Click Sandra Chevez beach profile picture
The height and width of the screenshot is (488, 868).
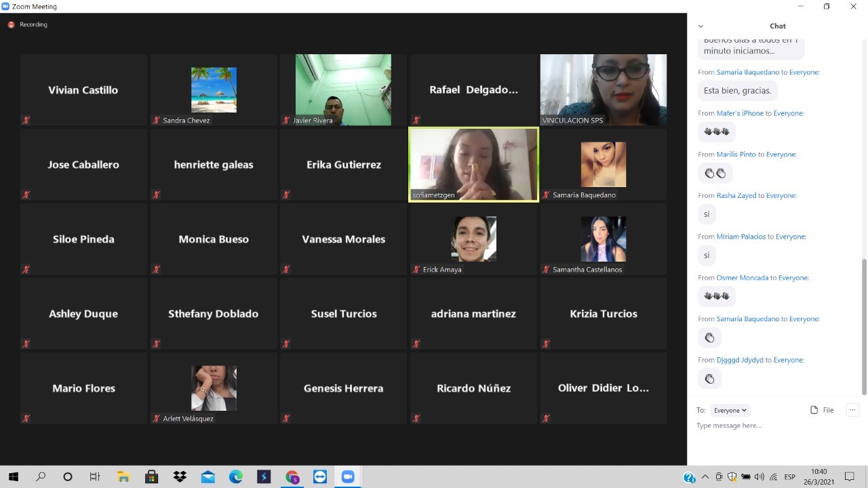click(x=214, y=89)
